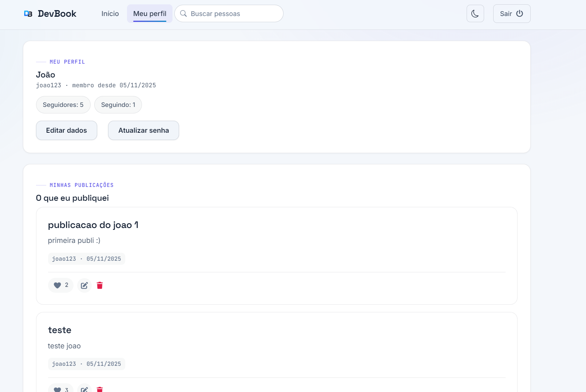The image size is (586, 392).
Task: Click Atualizar senha button
Action: 143,130
